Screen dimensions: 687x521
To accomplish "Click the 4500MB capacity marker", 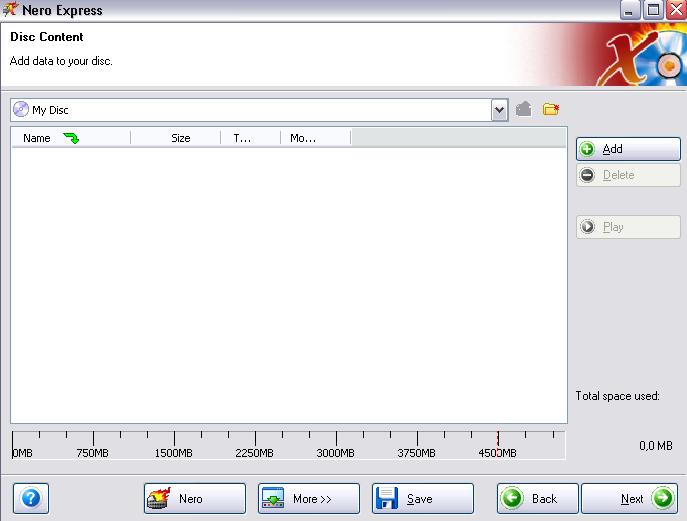I will [x=497, y=453].
